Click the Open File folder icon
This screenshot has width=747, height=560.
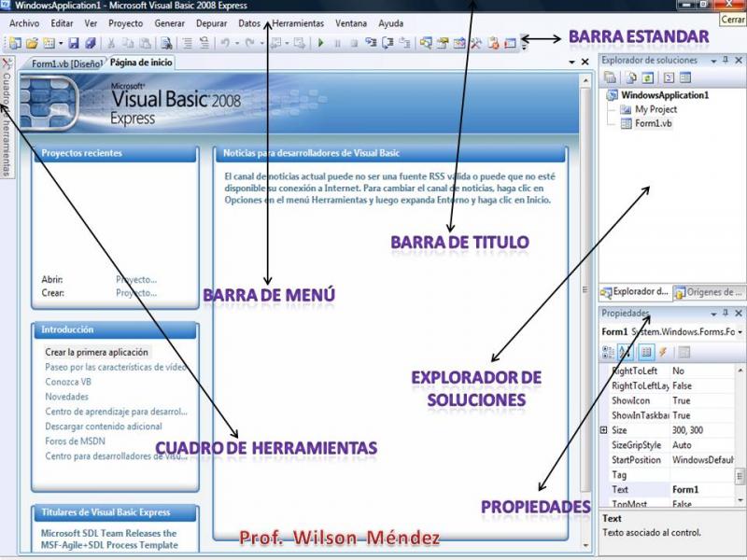(32, 43)
